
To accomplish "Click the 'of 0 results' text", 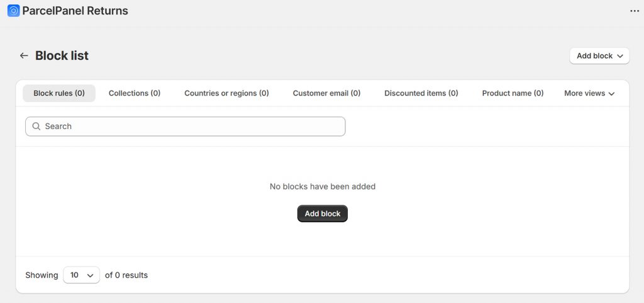I will (x=126, y=275).
